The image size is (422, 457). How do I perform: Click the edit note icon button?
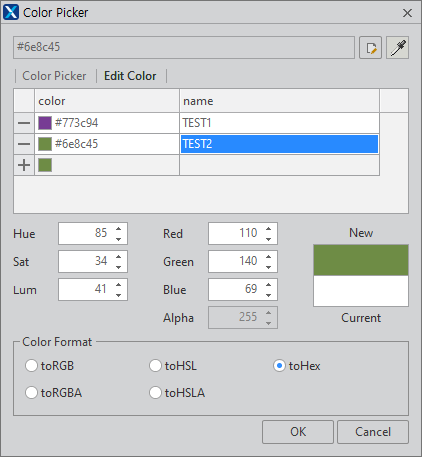370,48
